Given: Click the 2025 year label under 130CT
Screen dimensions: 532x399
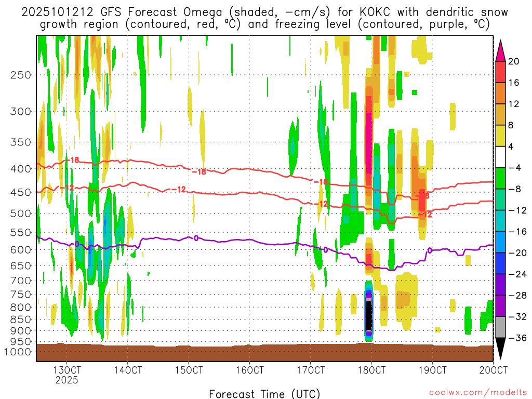Looking at the screenshot, I should pyautogui.click(x=67, y=380).
